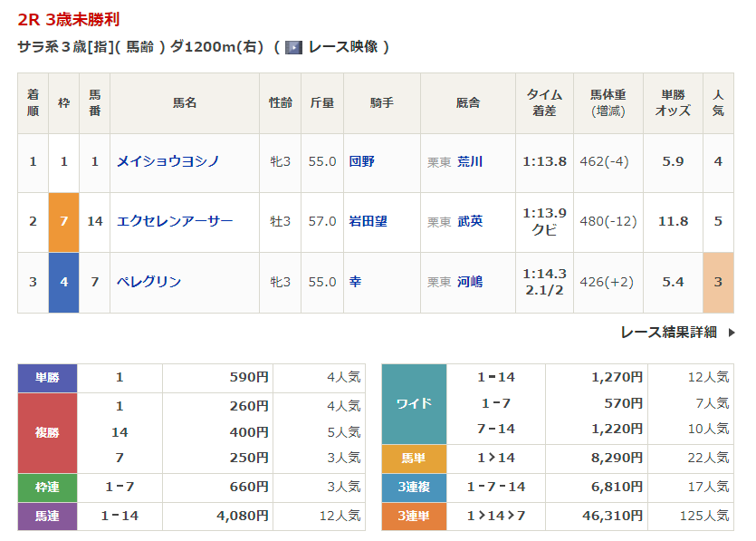Image resolution: width=756 pixels, height=541 pixels.
Task: Open jockey 岩田望 profile
Action: coord(368,221)
